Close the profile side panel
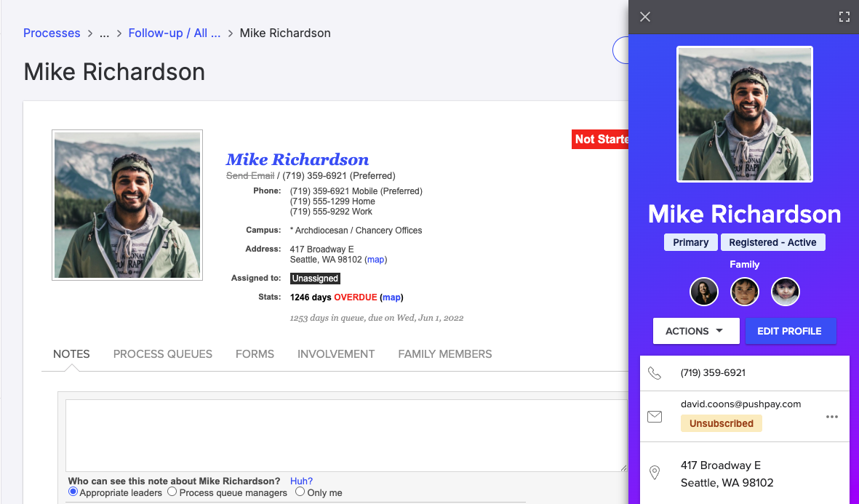 645,17
